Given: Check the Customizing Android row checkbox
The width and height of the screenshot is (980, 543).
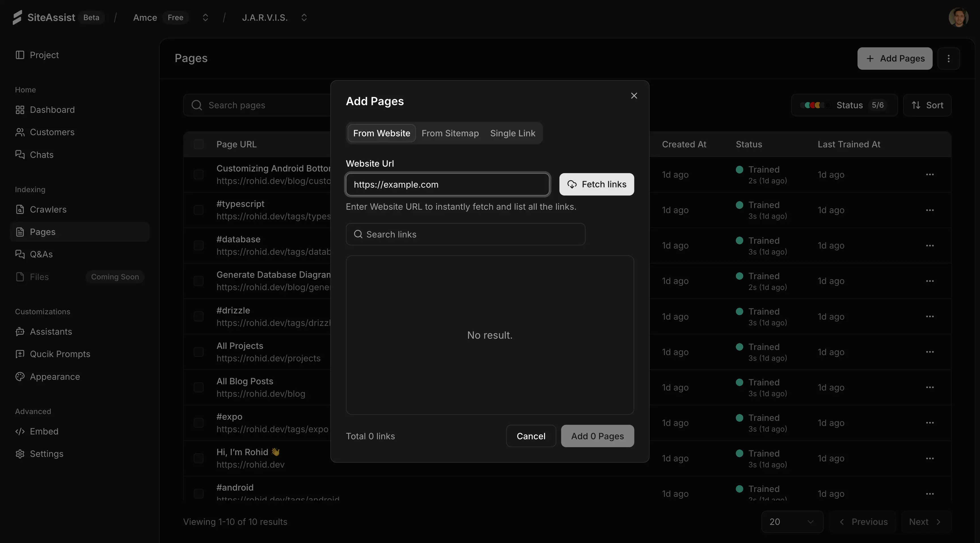Looking at the screenshot, I should tap(198, 175).
